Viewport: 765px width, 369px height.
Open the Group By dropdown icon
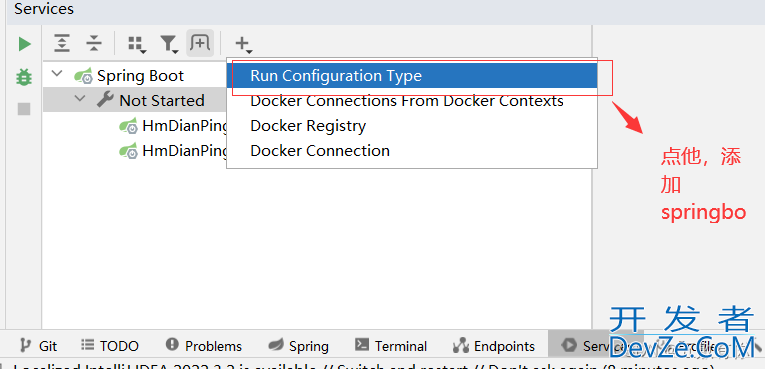(x=137, y=44)
